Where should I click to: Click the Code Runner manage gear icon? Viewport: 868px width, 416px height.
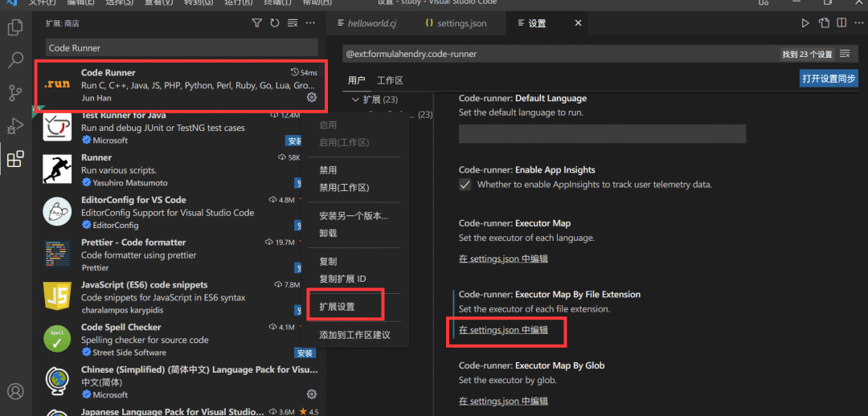312,97
